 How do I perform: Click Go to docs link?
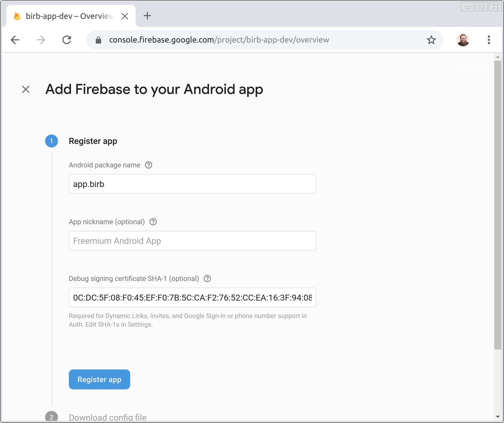click(471, 66)
